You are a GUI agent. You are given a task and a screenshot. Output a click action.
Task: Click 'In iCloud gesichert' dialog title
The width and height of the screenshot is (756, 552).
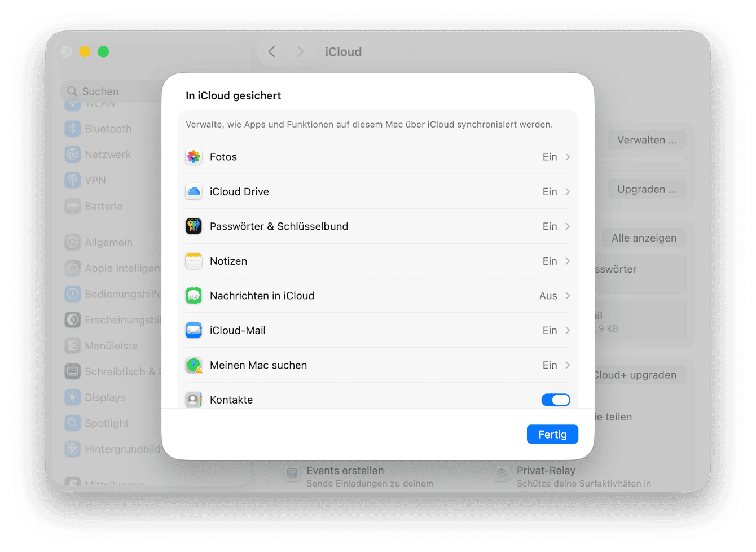point(234,96)
